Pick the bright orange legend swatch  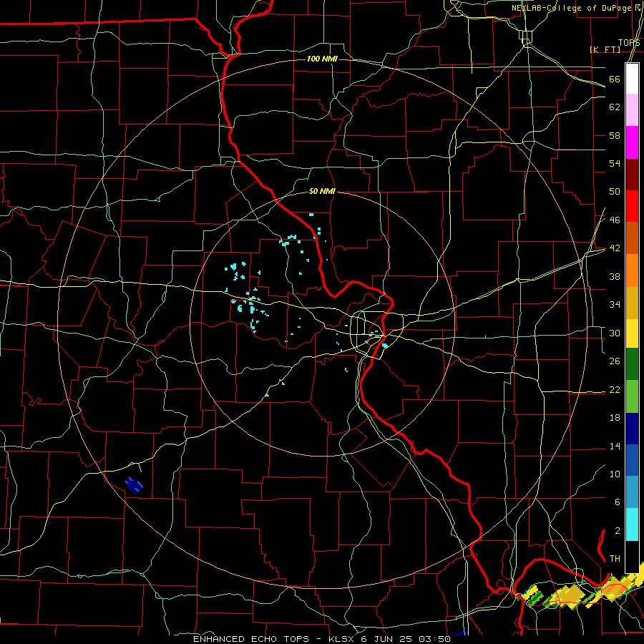pos(632,270)
